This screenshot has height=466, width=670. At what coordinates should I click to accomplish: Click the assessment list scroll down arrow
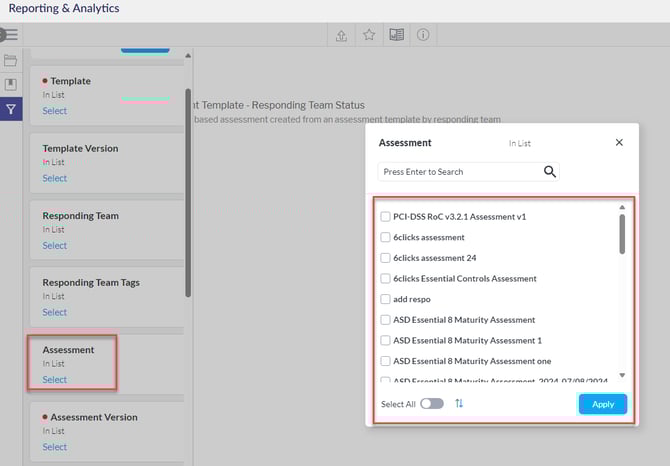622,376
